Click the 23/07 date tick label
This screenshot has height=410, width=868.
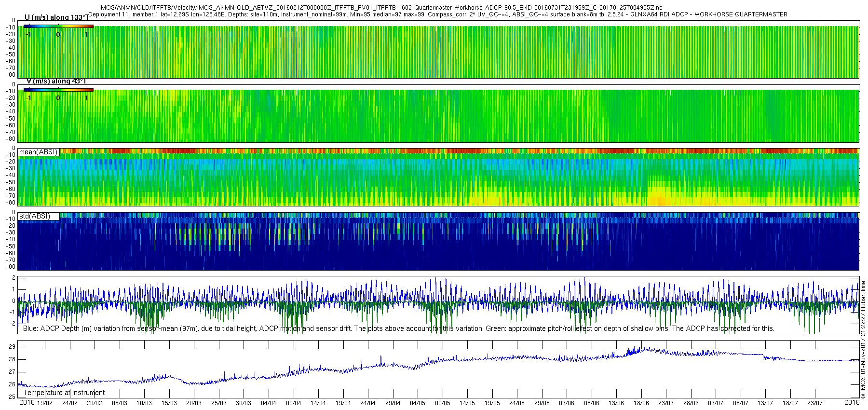click(x=815, y=403)
